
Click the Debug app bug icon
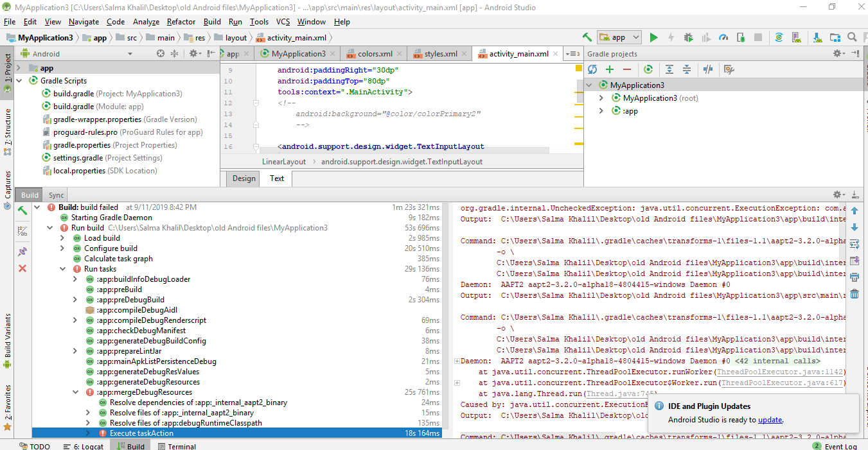coord(688,38)
